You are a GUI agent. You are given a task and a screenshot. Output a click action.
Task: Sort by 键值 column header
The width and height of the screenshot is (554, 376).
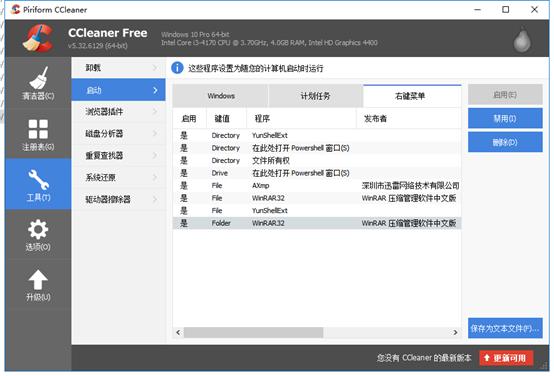tap(226, 119)
